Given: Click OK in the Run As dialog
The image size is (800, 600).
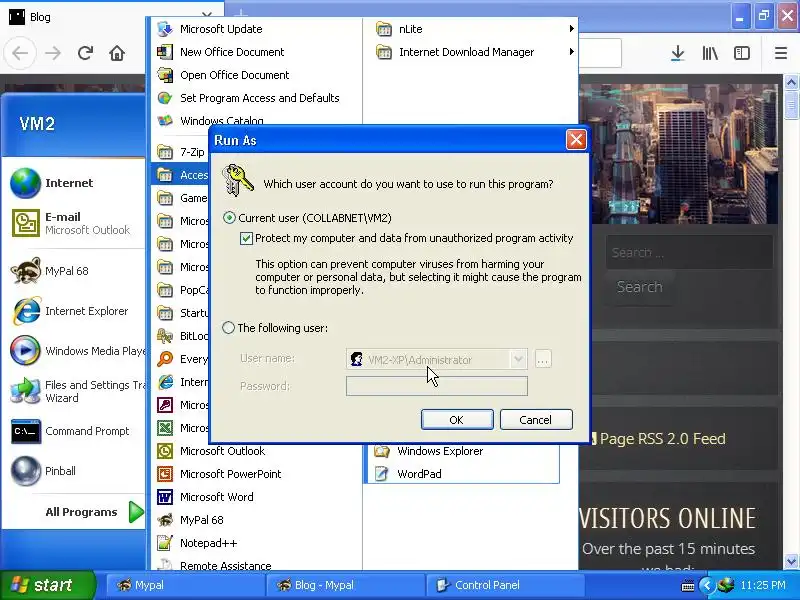Looking at the screenshot, I should tap(457, 419).
